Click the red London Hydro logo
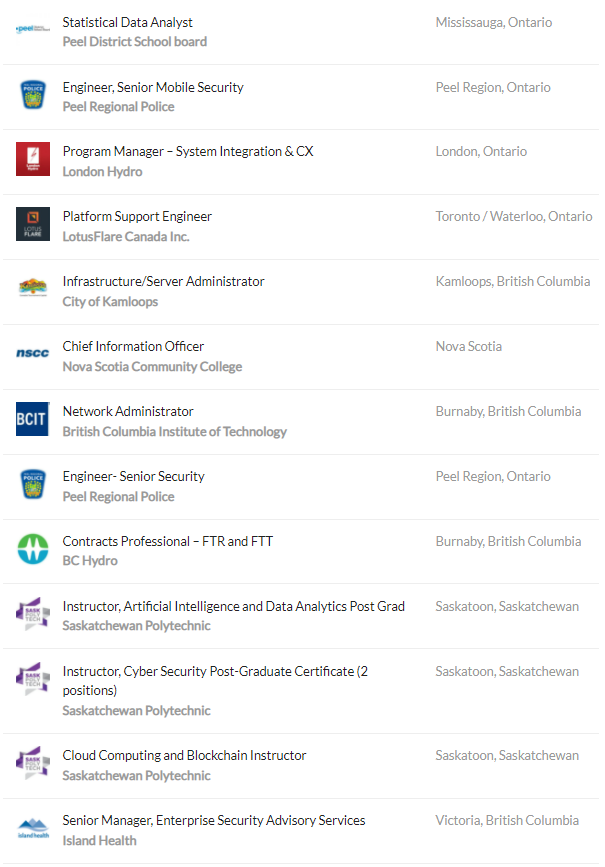The image size is (605, 867). [x=33, y=160]
